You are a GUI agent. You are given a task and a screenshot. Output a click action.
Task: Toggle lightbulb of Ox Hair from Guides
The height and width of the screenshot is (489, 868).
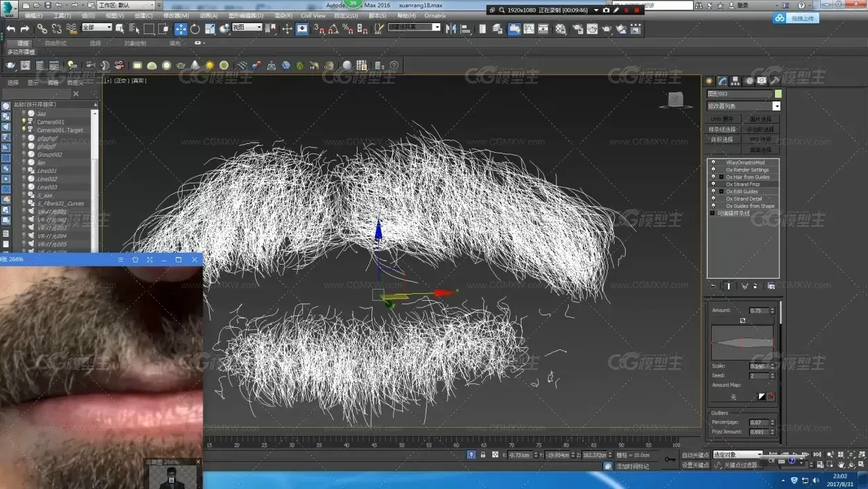coord(713,177)
